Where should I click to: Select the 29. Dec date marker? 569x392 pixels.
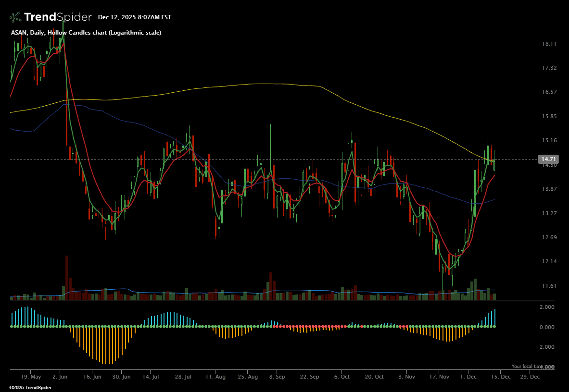[x=530, y=377]
